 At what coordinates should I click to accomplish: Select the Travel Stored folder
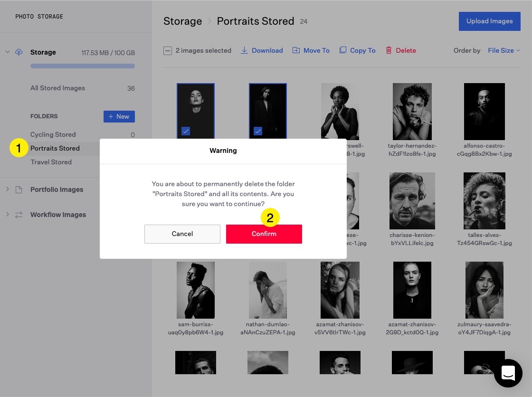pyautogui.click(x=51, y=162)
